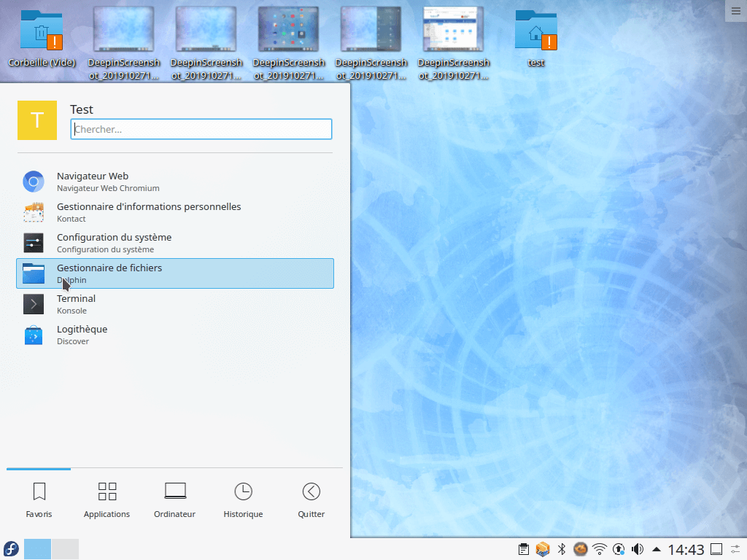This screenshot has width=747, height=560.
Task: Expand the hidden system tray icons arrow
Action: [657, 550]
